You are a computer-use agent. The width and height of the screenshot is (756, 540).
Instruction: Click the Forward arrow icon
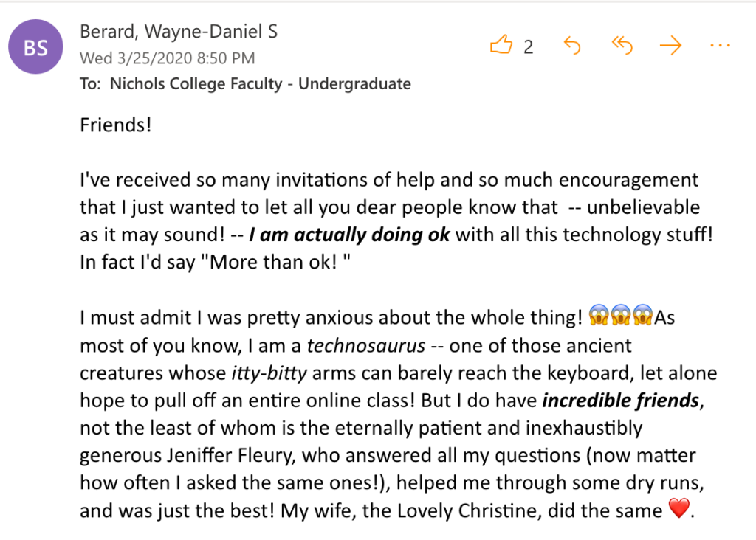670,46
